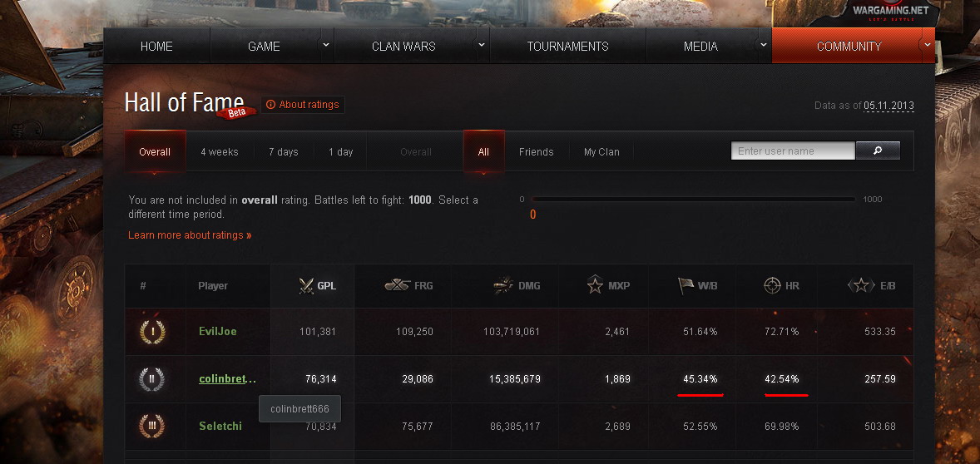Click the MXP star column icon
The image size is (980, 464).
point(595,286)
